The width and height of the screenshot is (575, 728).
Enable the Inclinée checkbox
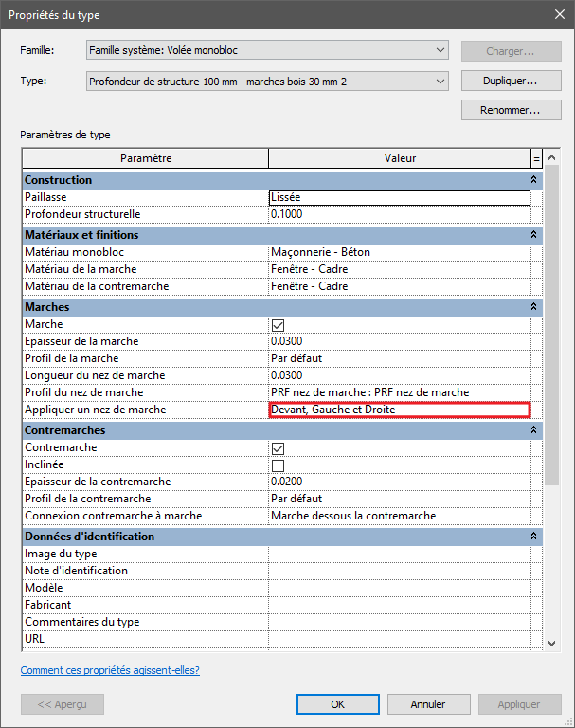(x=278, y=465)
